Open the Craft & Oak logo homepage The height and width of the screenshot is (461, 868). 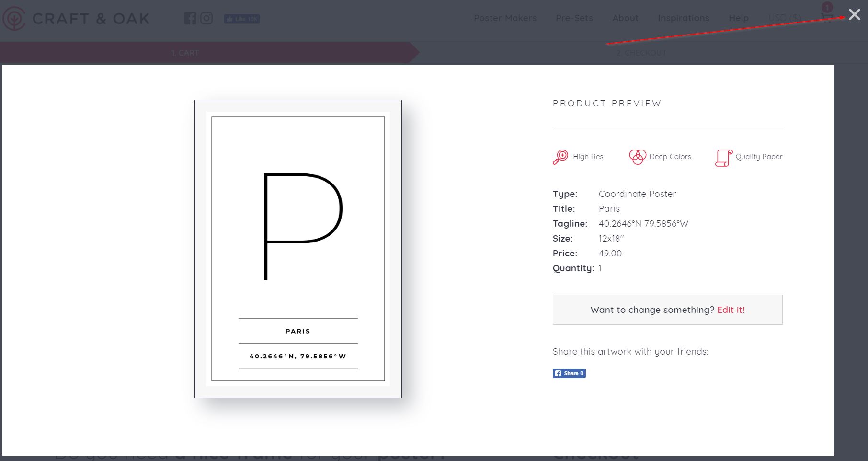pyautogui.click(x=76, y=19)
